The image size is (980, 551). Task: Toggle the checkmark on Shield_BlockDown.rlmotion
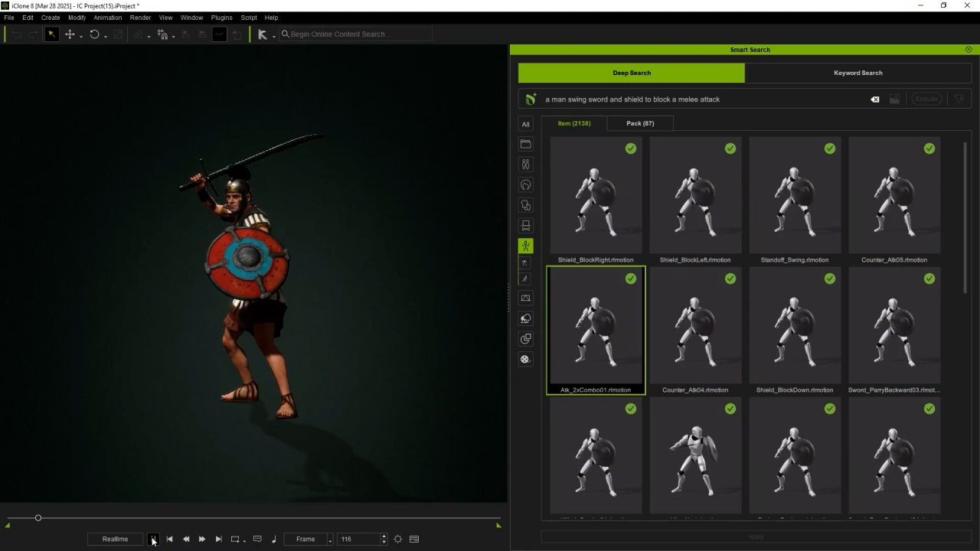[829, 279]
